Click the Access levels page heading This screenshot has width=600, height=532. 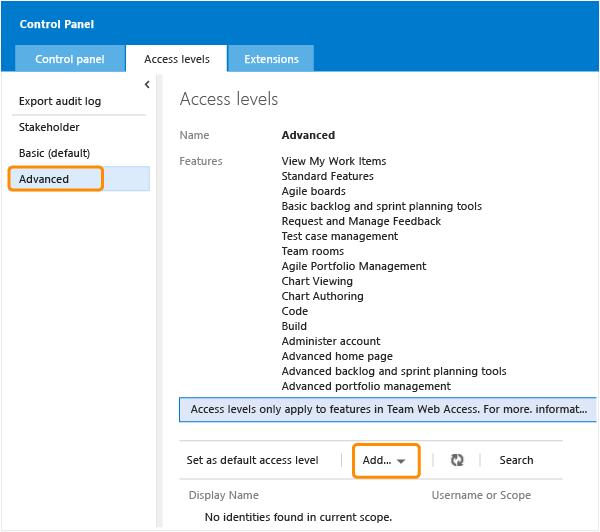click(x=228, y=99)
